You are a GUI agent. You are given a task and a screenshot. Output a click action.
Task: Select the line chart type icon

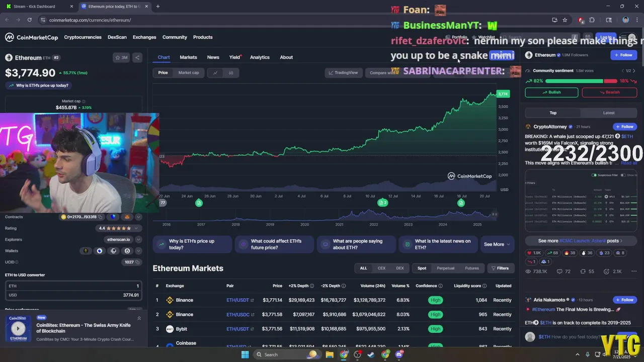pyautogui.click(x=215, y=73)
